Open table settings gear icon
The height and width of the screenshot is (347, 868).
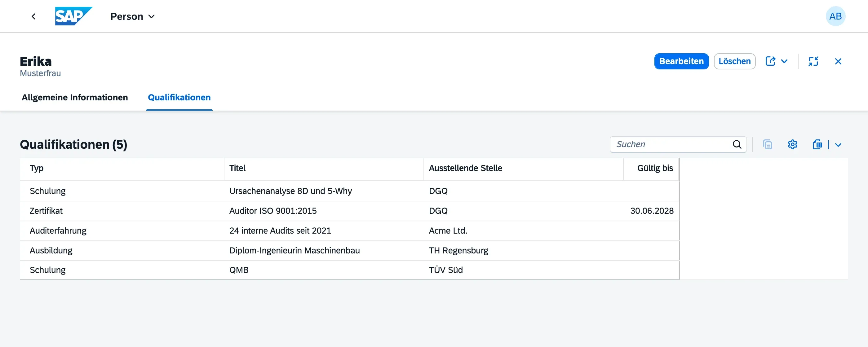[793, 144]
